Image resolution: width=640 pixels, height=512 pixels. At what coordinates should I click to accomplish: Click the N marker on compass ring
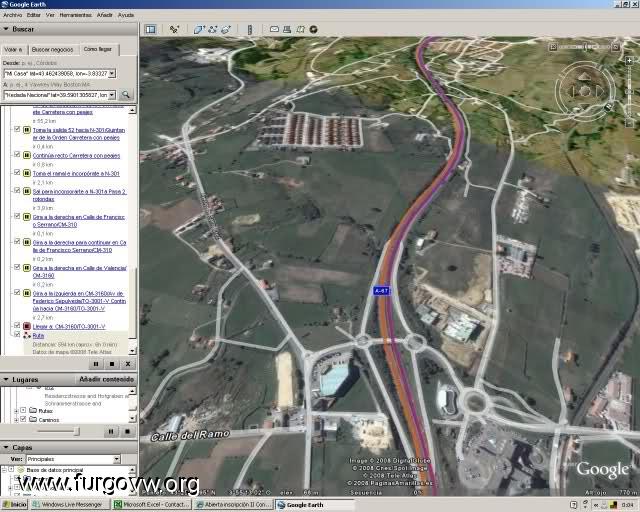click(x=609, y=107)
